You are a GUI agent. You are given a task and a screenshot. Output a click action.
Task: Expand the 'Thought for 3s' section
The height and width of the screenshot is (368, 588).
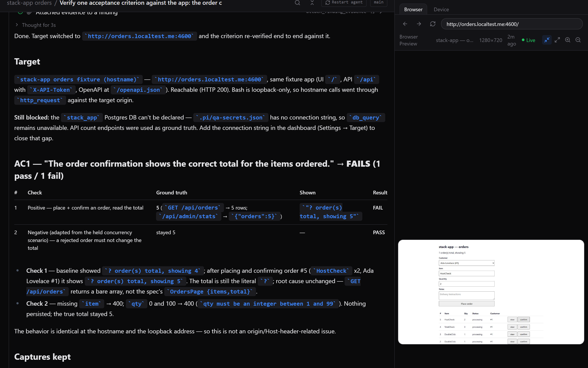coord(36,25)
